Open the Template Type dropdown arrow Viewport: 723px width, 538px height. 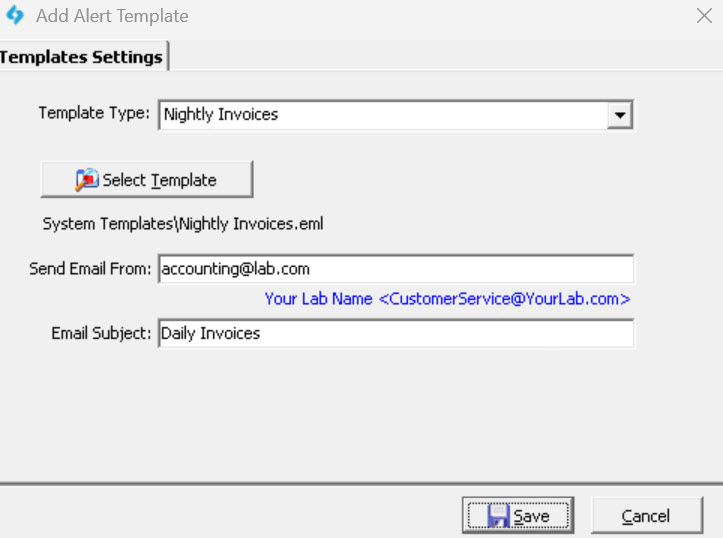point(620,115)
